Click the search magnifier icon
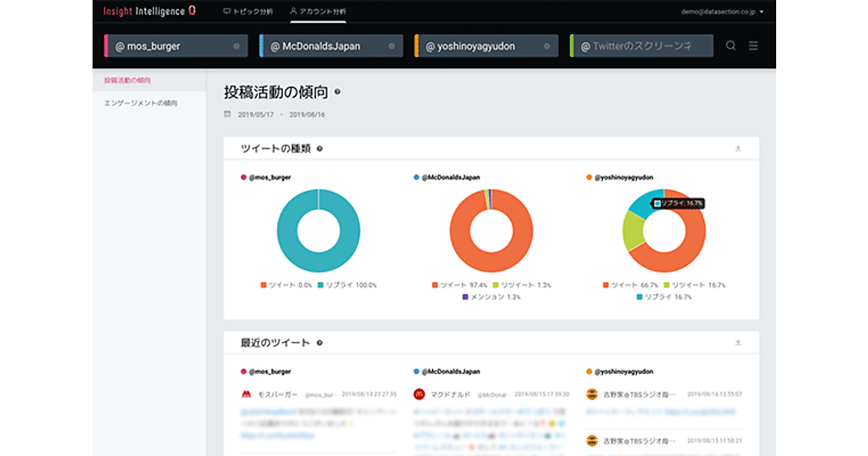This screenshot has height=456, width=868. [731, 46]
